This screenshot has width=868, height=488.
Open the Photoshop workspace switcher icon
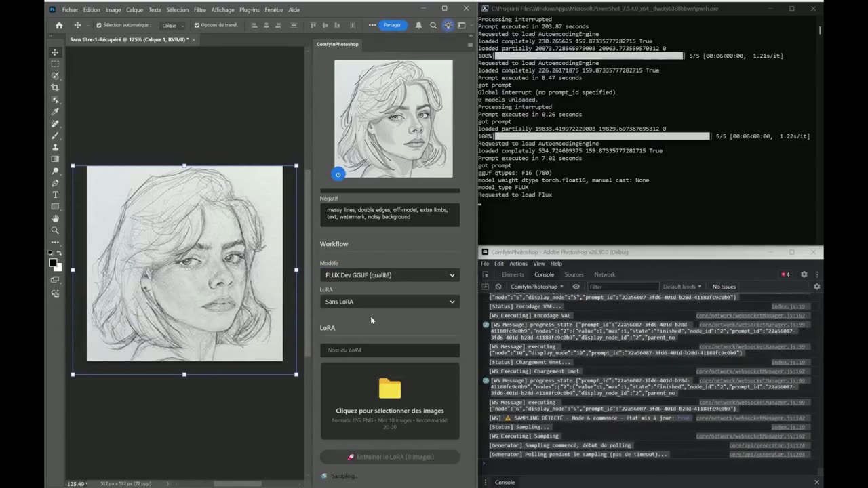point(462,25)
